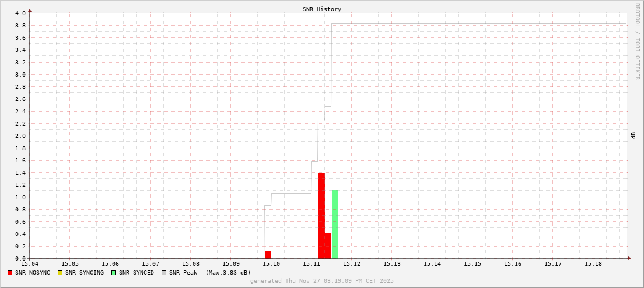
Task: Click the gray SNR Peak legend swatch
Action: pyautogui.click(x=164, y=273)
